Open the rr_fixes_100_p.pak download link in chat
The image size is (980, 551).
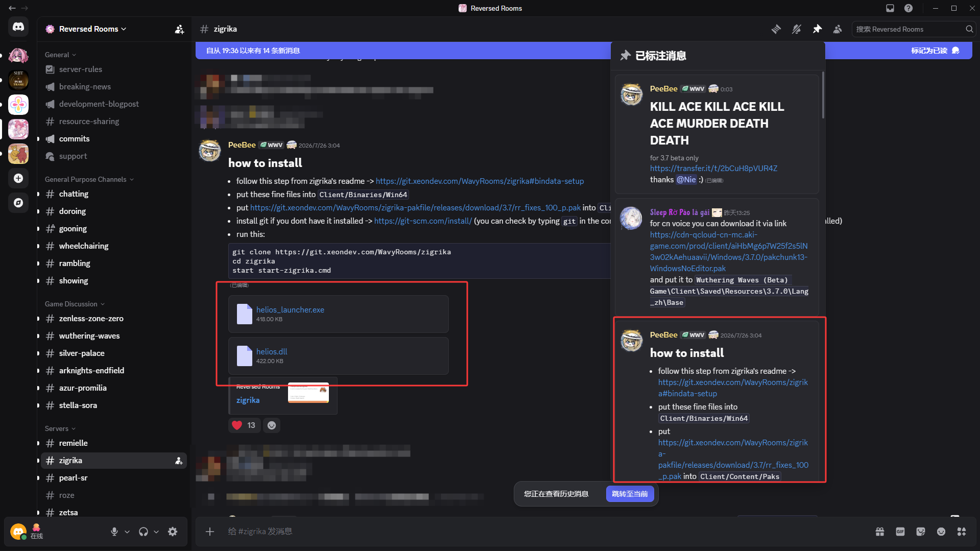[x=415, y=208]
